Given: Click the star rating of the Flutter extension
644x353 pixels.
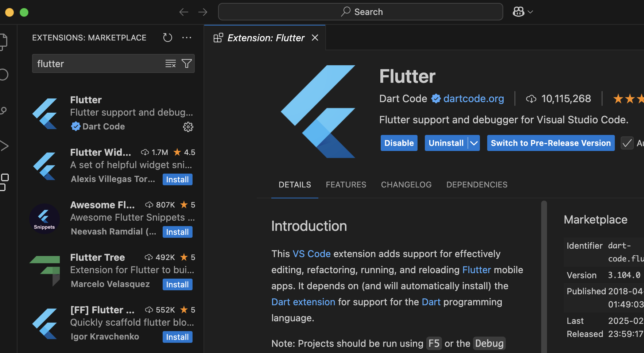Looking at the screenshot, I should pyautogui.click(x=628, y=98).
